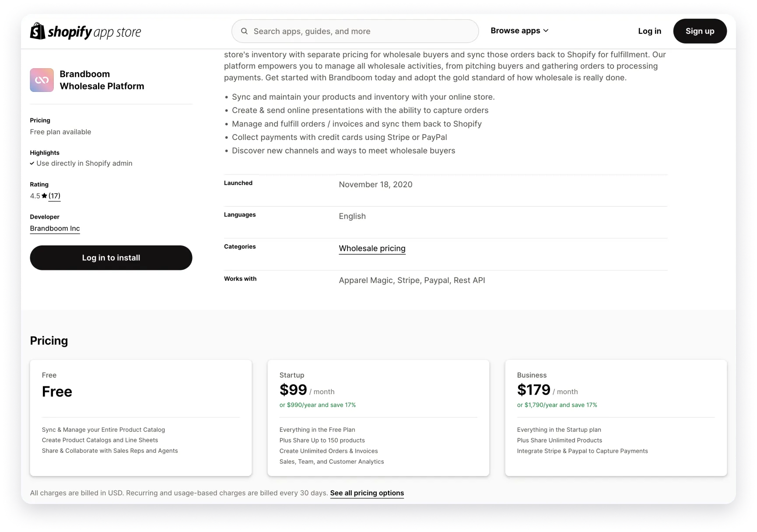Click the Log in to install button
This screenshot has width=757, height=532.
tap(111, 258)
